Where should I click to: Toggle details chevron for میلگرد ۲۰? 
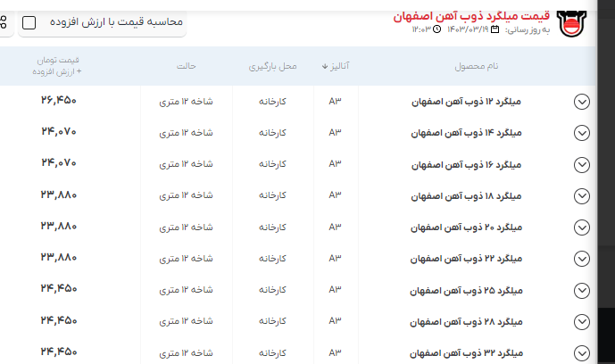click(x=582, y=227)
